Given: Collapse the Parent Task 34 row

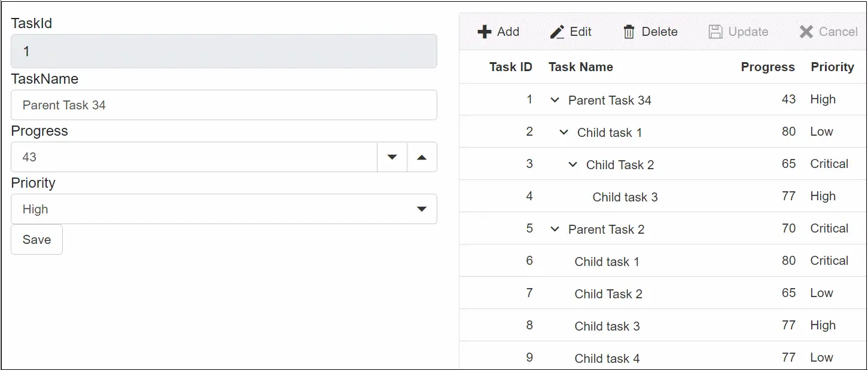Looking at the screenshot, I should 554,100.
